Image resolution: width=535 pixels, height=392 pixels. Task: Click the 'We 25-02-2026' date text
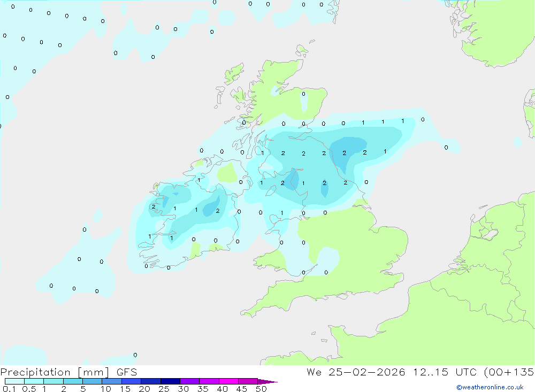point(356,372)
